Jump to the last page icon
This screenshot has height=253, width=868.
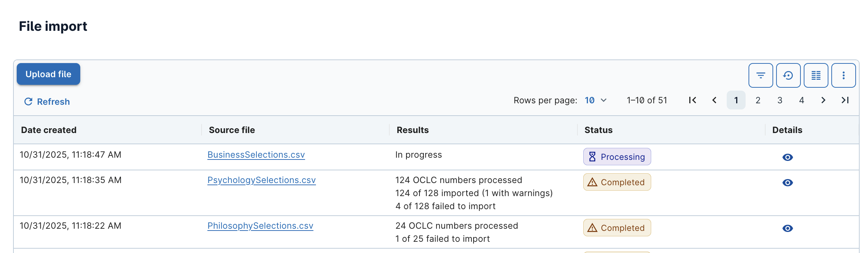845,100
